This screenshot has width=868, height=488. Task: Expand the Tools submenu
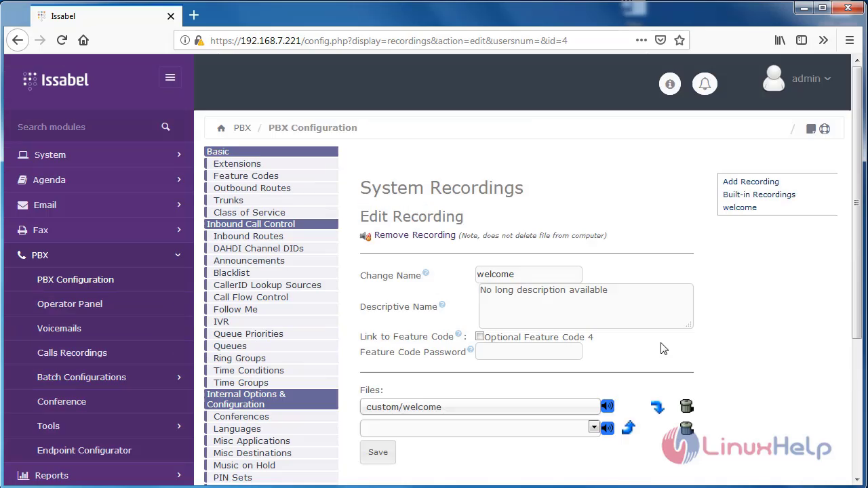pos(99,426)
